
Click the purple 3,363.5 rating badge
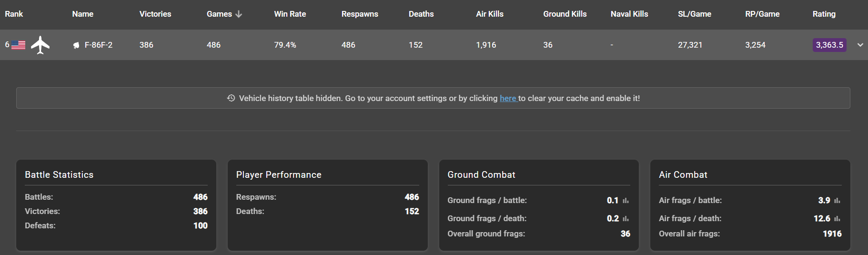pos(829,45)
